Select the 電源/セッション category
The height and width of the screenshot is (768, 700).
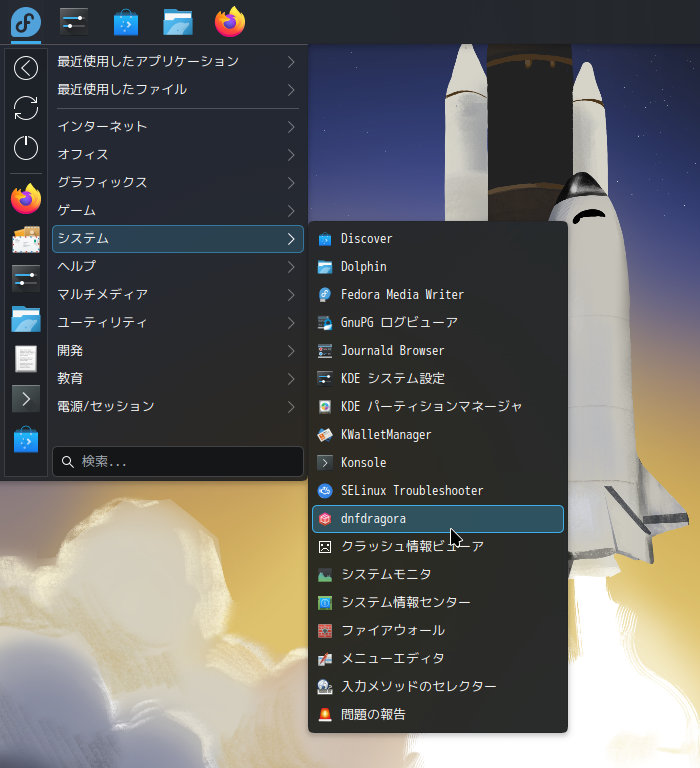click(x=178, y=407)
